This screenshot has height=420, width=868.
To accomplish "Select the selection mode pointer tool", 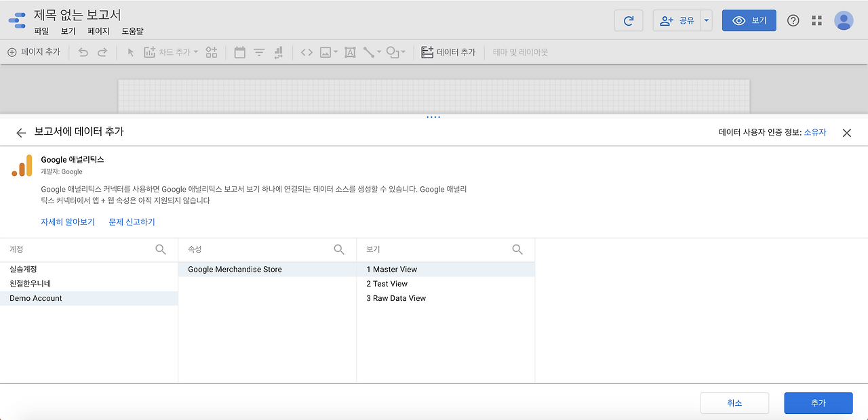I will [131, 52].
